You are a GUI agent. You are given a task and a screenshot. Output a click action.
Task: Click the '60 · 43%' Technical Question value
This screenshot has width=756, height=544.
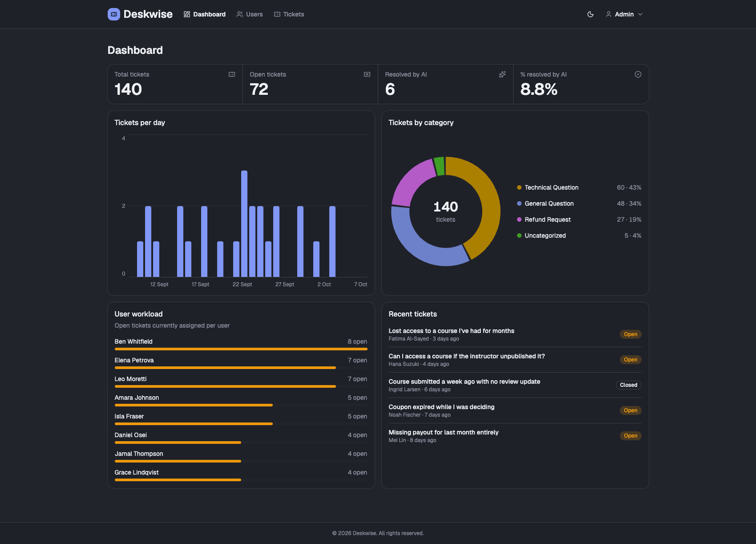pos(629,187)
